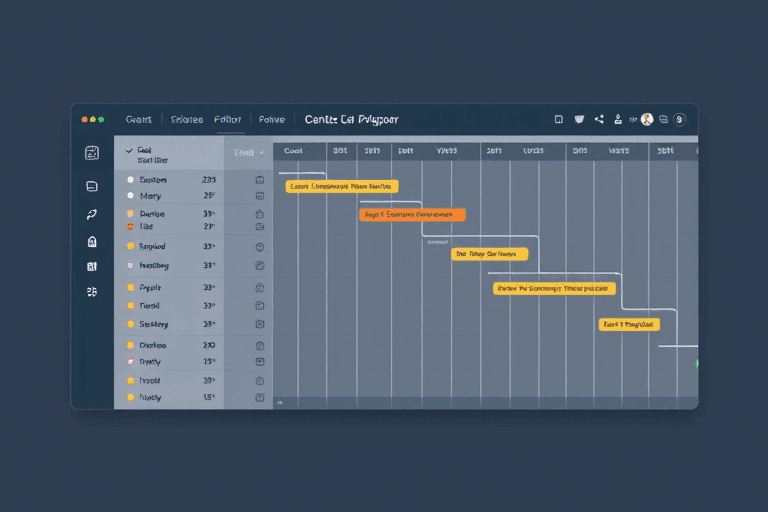The width and height of the screenshot is (768, 512).
Task: Click the topmost yellow task bar in timeline
Action: click(342, 186)
